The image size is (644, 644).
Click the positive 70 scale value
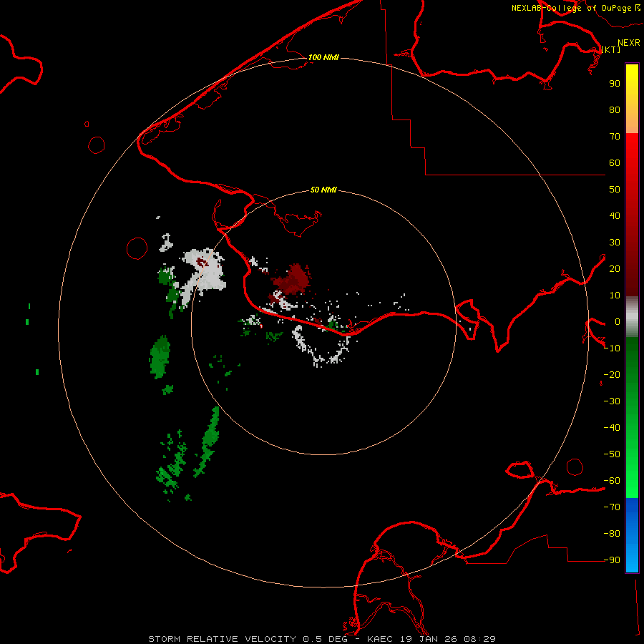[x=615, y=137]
